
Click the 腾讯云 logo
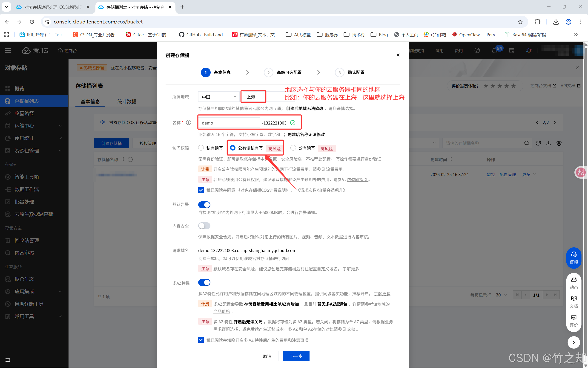coord(35,50)
